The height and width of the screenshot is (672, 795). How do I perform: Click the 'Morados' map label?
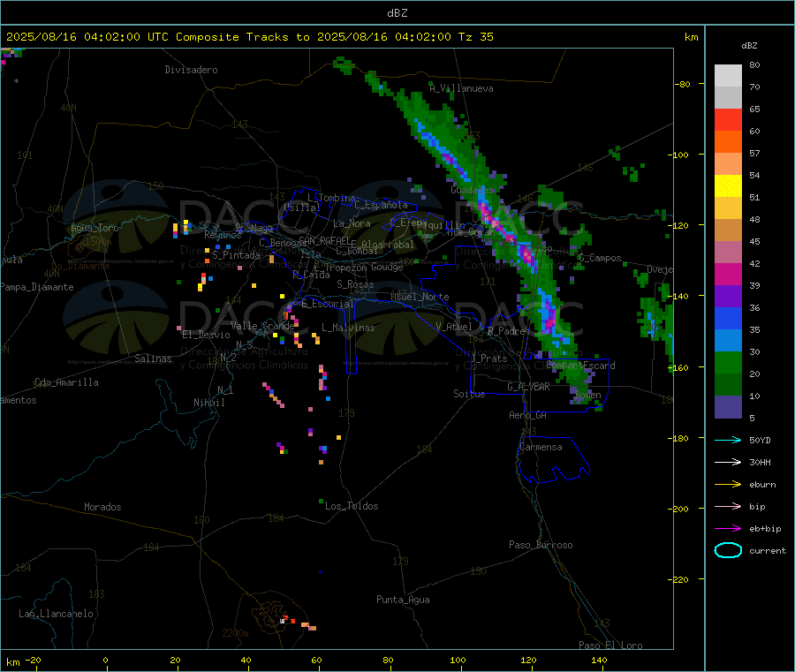pos(102,507)
